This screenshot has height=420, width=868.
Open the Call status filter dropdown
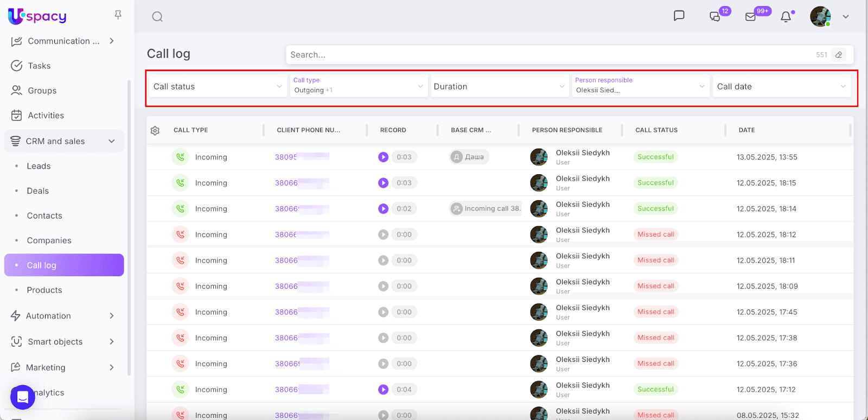point(218,86)
